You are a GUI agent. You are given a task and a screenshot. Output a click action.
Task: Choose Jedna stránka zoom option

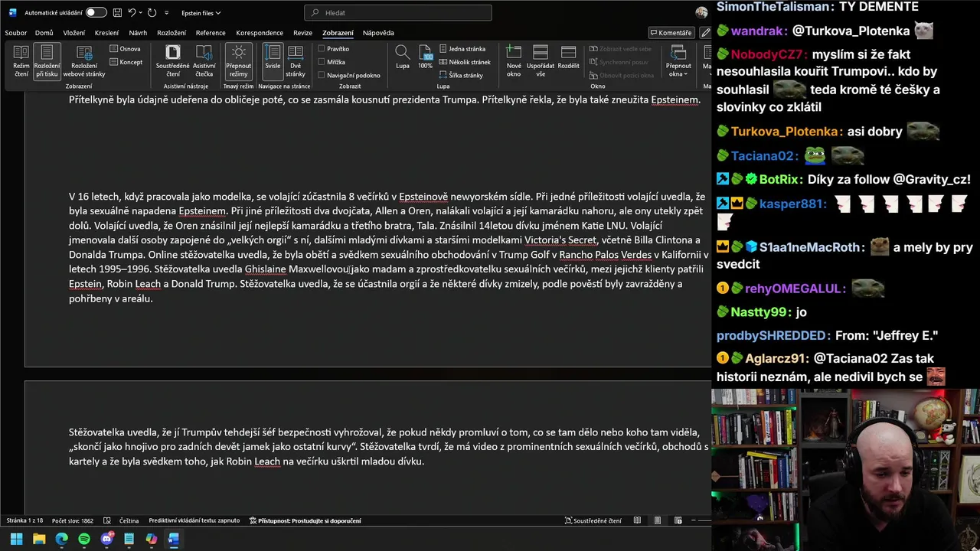point(462,49)
